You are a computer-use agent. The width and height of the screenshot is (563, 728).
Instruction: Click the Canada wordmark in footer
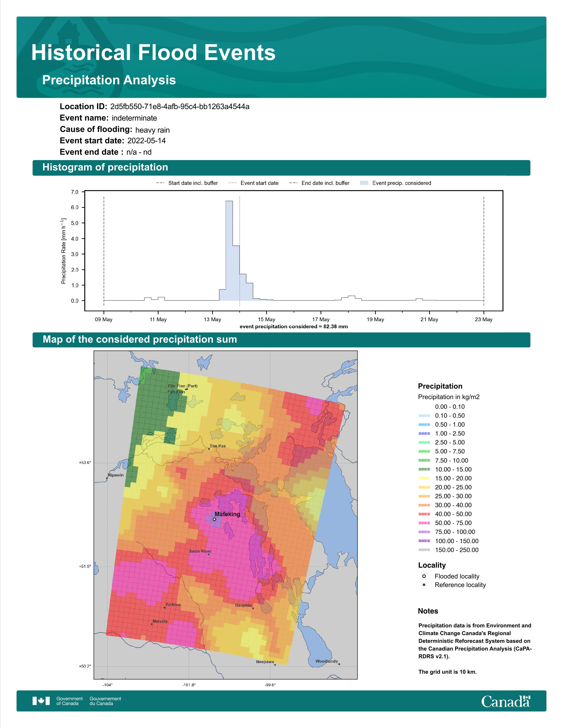click(506, 701)
